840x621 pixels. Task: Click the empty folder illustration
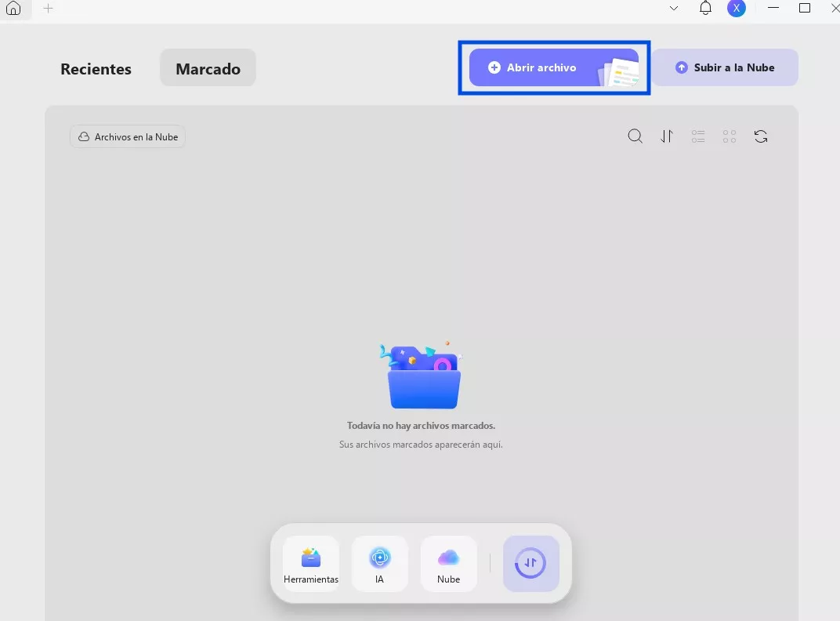421,376
